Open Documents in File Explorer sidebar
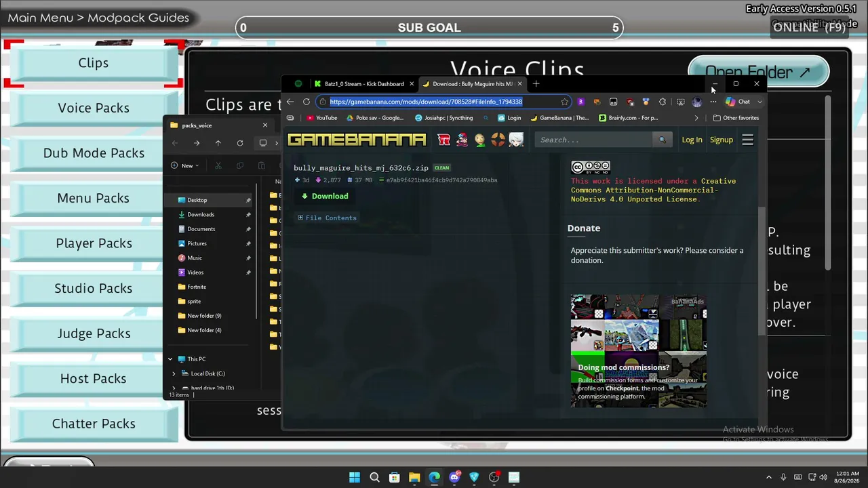This screenshot has width=868, height=488. [209, 229]
